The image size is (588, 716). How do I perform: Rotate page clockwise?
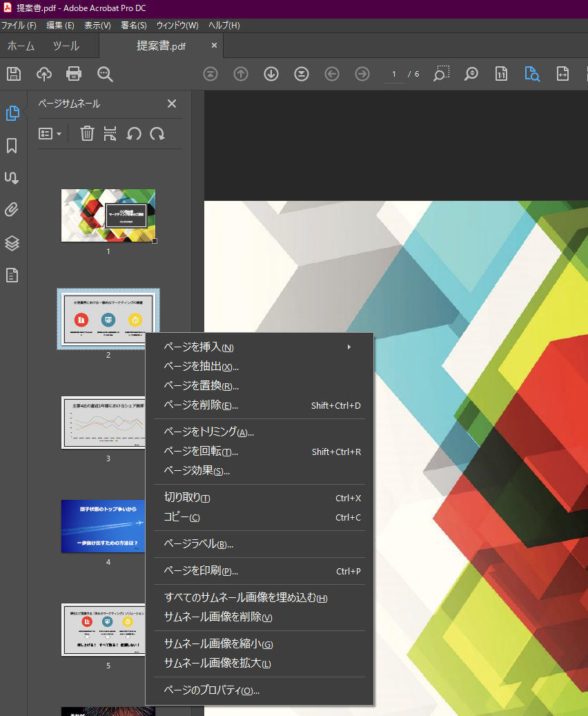pyautogui.click(x=157, y=134)
